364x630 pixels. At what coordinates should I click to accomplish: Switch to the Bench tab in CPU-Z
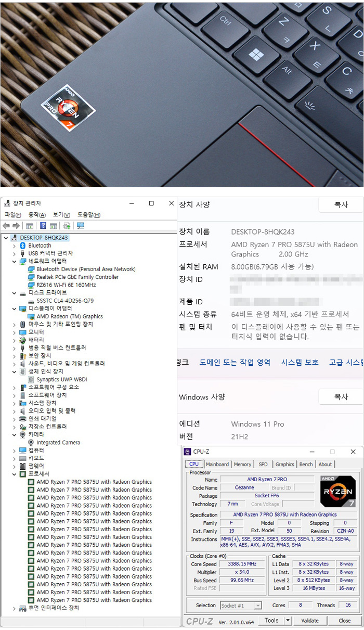306,465
